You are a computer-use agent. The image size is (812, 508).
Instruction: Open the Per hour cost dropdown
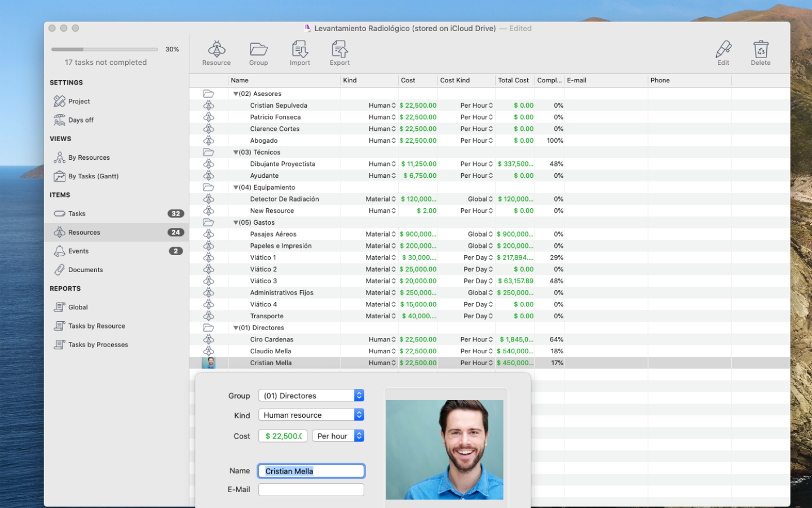(x=338, y=436)
